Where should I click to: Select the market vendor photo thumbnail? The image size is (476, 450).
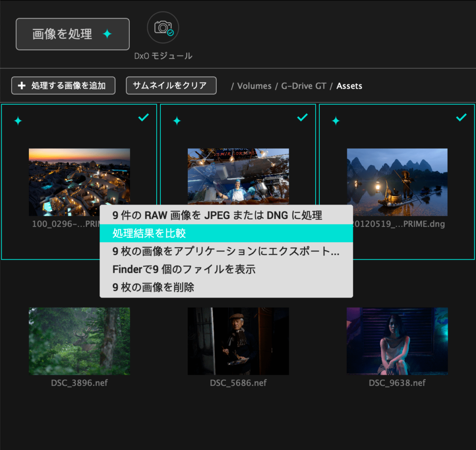[238, 176]
